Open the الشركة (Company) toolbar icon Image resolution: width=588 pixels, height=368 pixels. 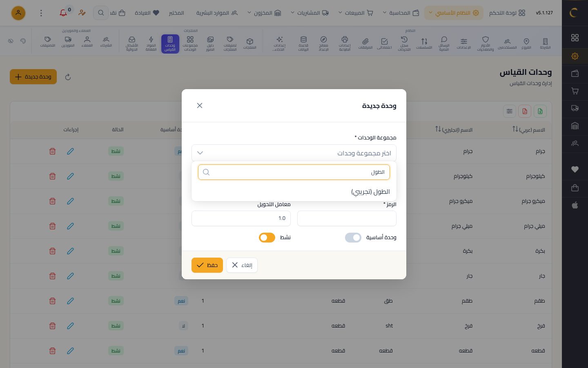[545, 44]
